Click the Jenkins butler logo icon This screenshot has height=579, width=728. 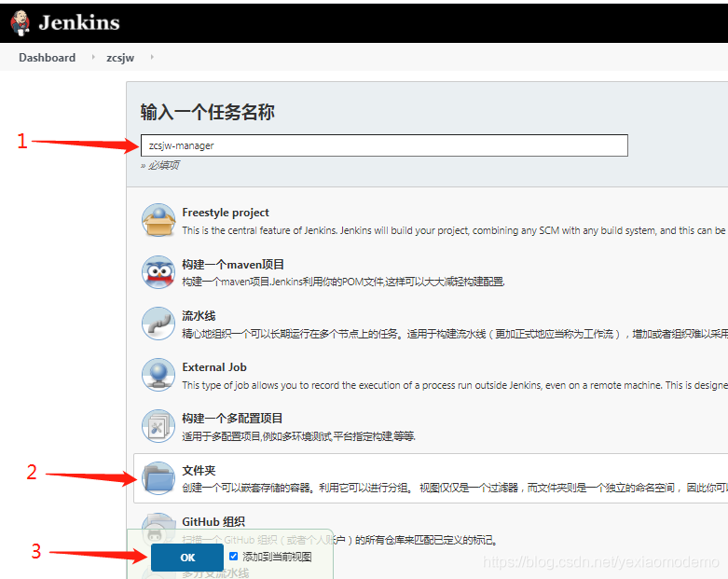(20, 22)
